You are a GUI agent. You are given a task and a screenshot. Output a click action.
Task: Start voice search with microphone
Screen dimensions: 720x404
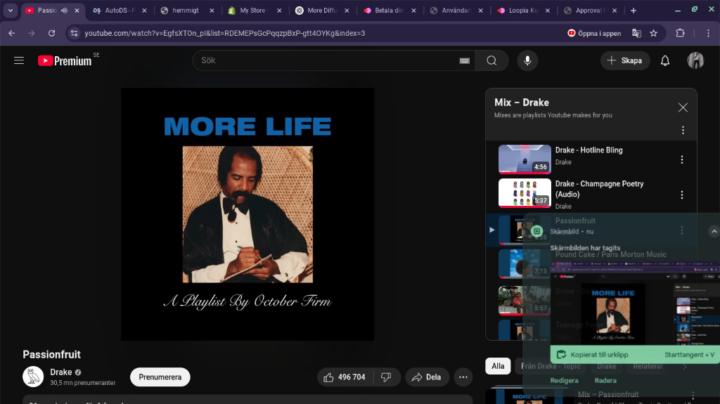[x=527, y=61]
